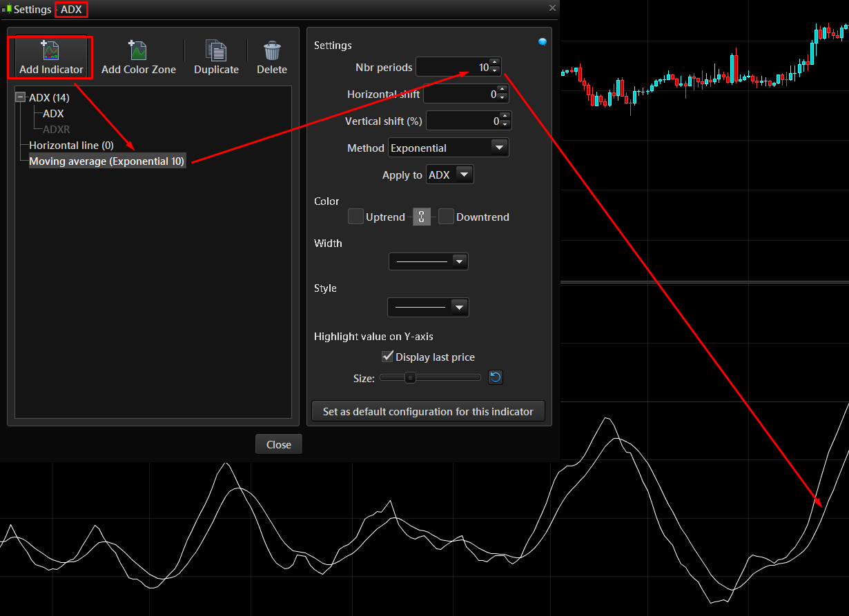Image resolution: width=849 pixels, height=616 pixels.
Task: Decrease Vertical shift with the down arrow
Action: (505, 125)
